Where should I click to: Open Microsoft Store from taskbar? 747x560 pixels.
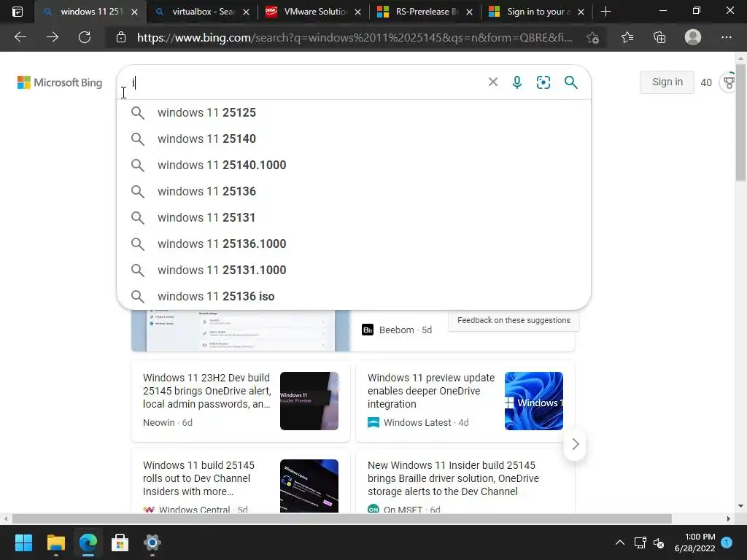120,542
